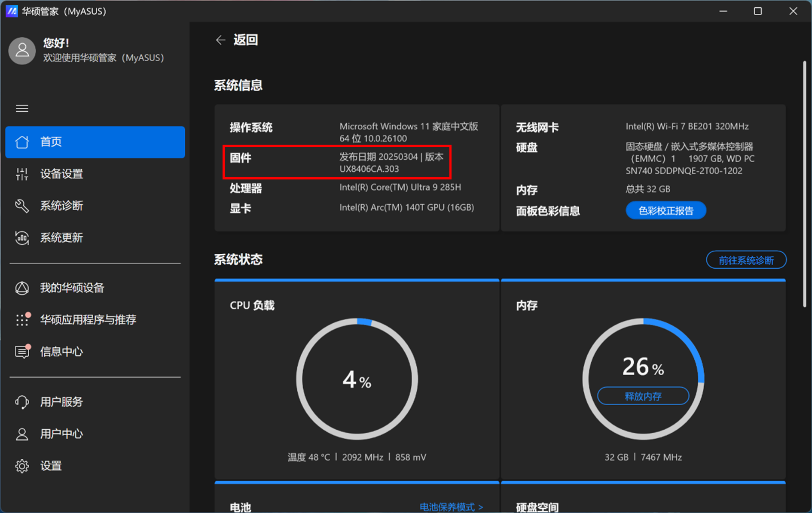Click the CPU load 4% gauge

[357, 379]
